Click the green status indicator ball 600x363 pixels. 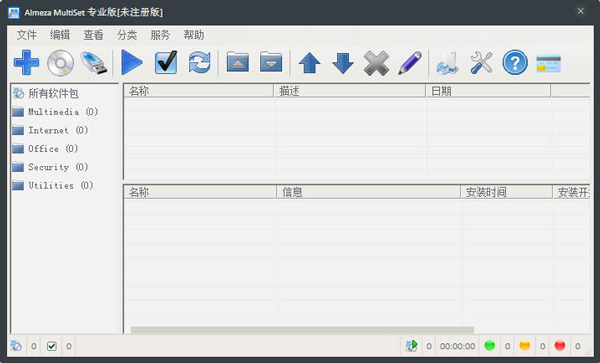489,346
